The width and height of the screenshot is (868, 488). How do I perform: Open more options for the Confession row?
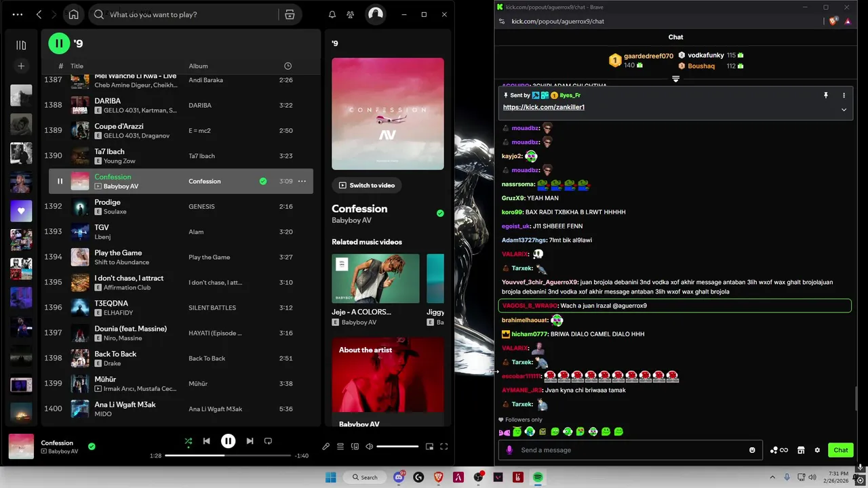[x=302, y=181]
